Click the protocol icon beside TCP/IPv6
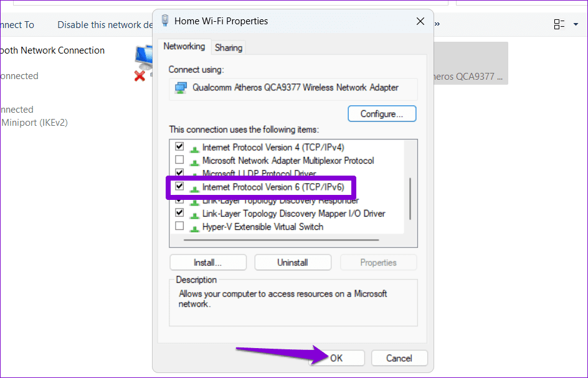This screenshot has height=378, width=588. (x=194, y=188)
